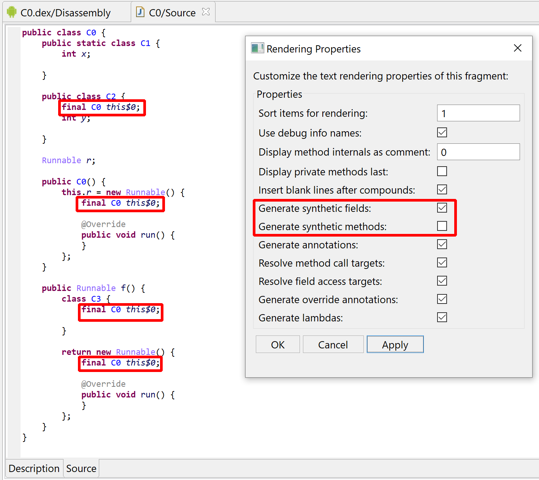The height and width of the screenshot is (480, 539).
Task: Click the Rendering Properties dialog title icon
Action: coord(257,48)
